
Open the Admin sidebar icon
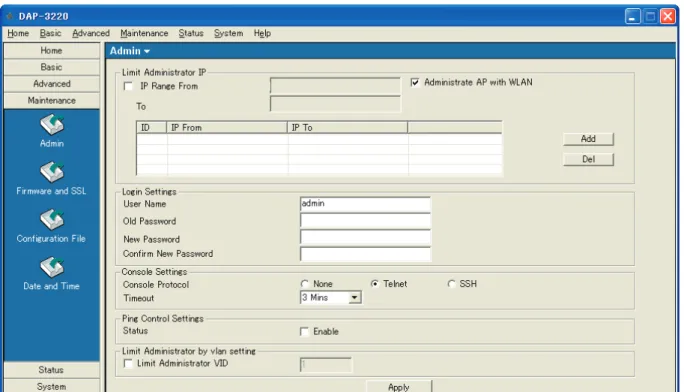click(x=52, y=125)
